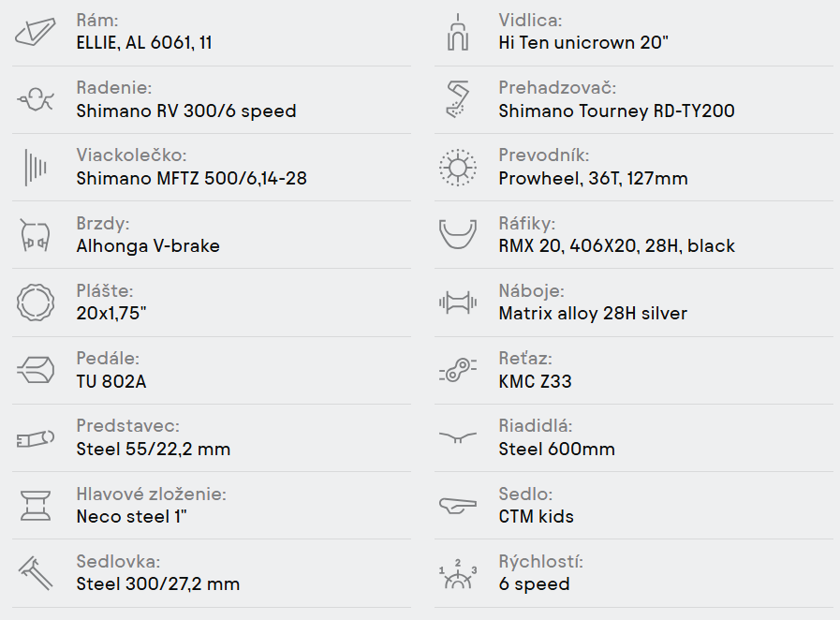Screen dimensions: 840x620
Task: Click the gear speed icon beside Rýchlostí
Action: (458, 574)
